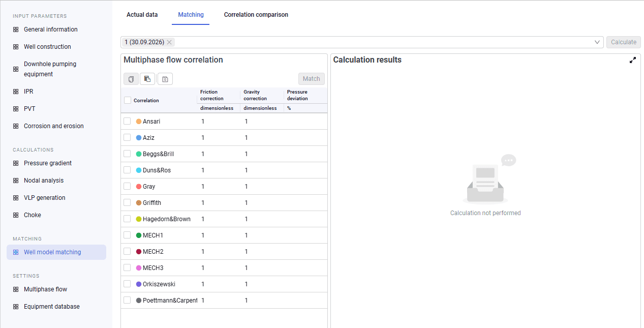Click the Pressure deviation column header
This screenshot has width=644, height=328.
297,95
